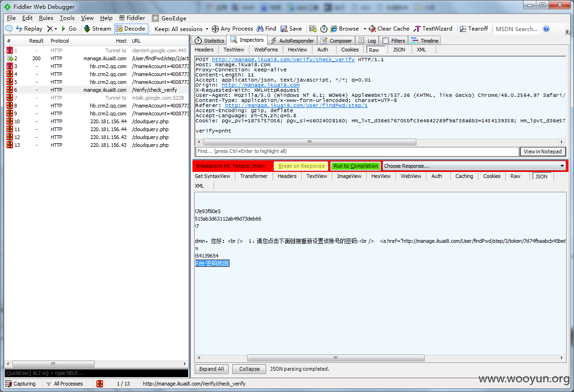Click the Tearoff toolbar button

coord(474,29)
